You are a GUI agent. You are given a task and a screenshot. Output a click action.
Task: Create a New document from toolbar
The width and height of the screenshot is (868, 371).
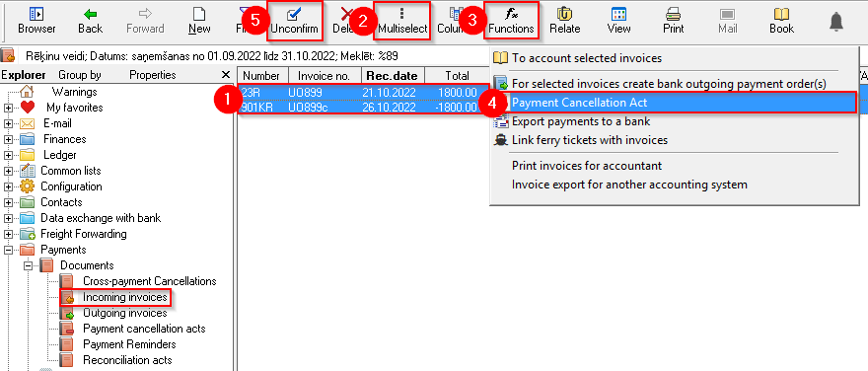199,21
